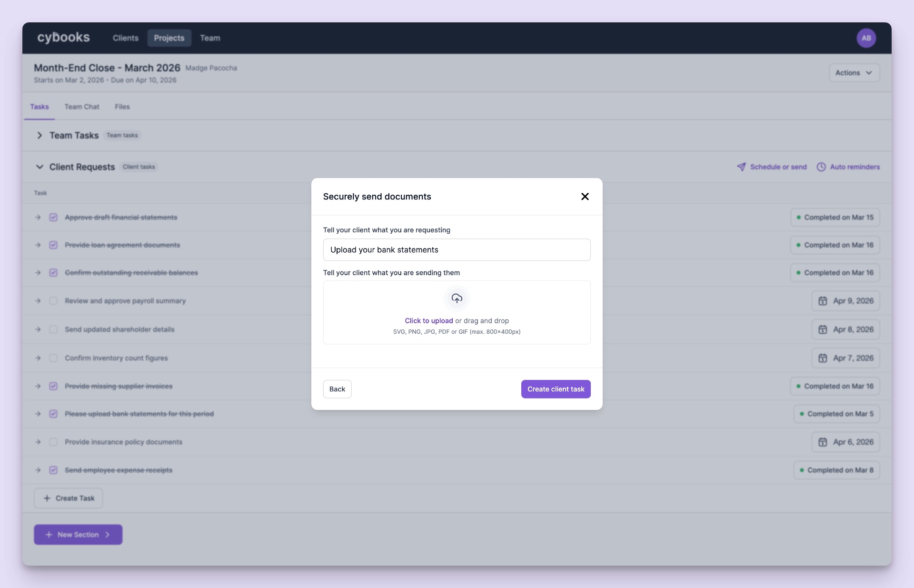Click the request description input field
The height and width of the screenshot is (588, 914).
[457, 250]
